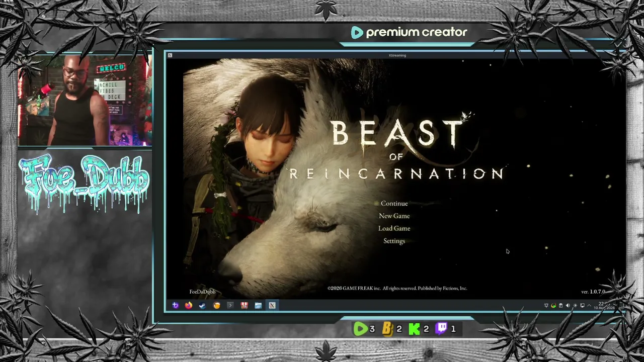
Task: Open the application launcher on the taskbar
Action: click(x=175, y=305)
